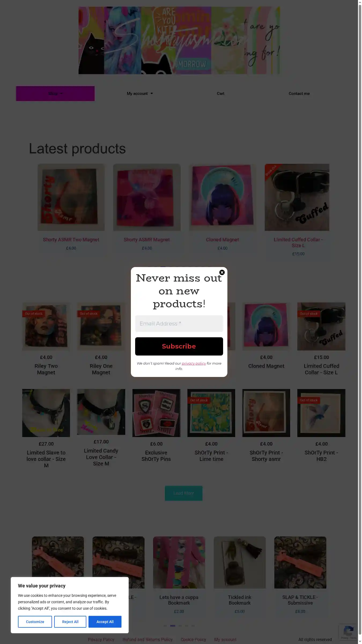The width and height of the screenshot is (362, 644).
Task: Open the Refund and Returns Policy footer link
Action: click(147, 639)
